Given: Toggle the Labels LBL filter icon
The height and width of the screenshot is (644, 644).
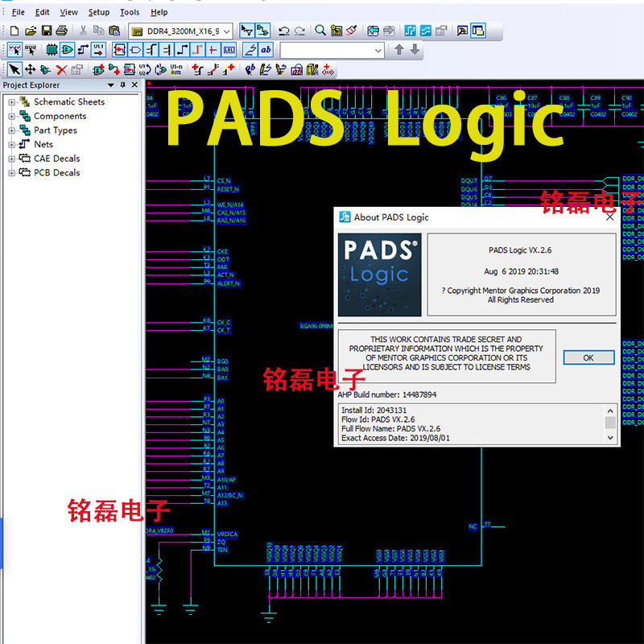Looking at the screenshot, I should point(229,50).
